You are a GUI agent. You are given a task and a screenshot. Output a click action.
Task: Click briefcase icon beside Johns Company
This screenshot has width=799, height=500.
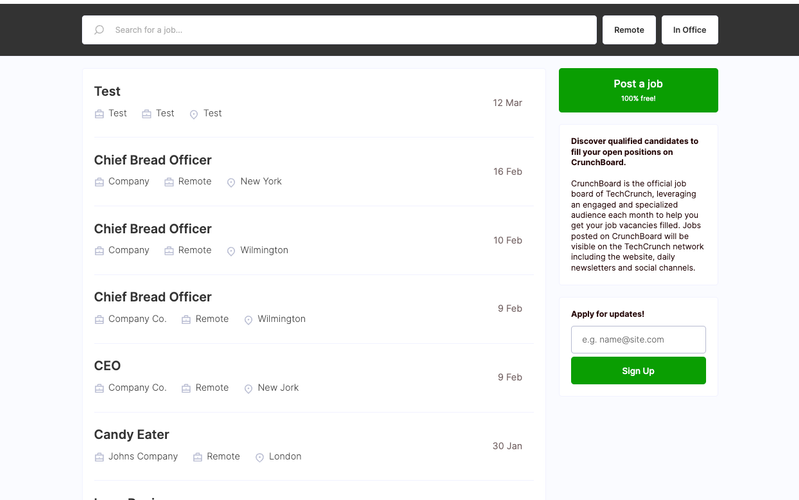click(99, 457)
